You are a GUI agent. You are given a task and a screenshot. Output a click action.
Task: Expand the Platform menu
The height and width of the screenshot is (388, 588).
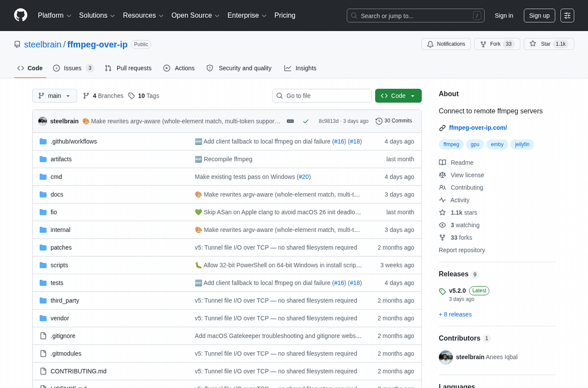(x=54, y=16)
